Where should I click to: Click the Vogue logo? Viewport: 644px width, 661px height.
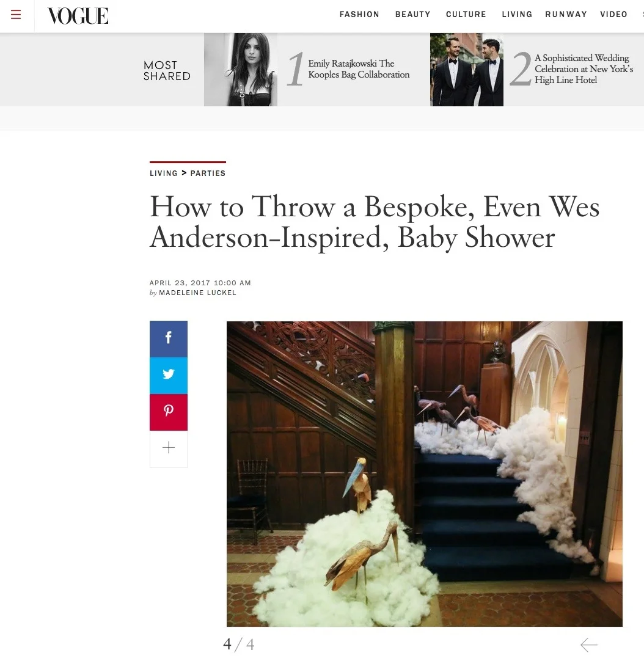[78, 16]
